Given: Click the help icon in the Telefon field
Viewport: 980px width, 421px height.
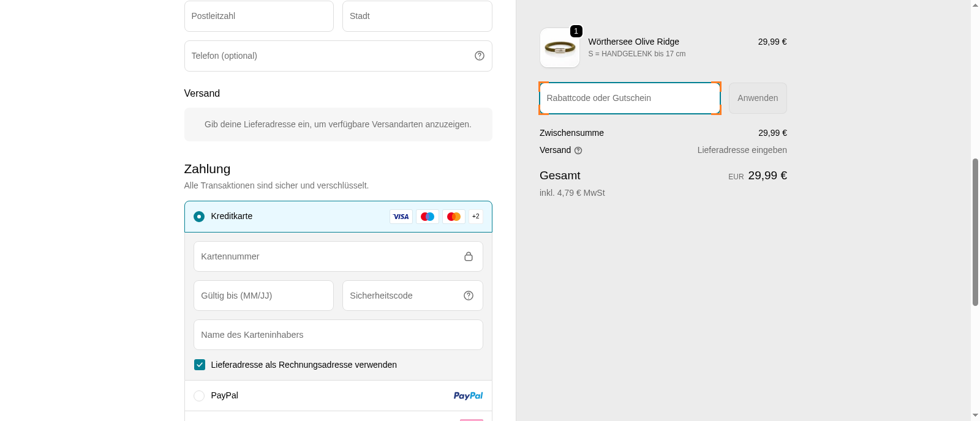Looking at the screenshot, I should pyautogui.click(x=480, y=56).
